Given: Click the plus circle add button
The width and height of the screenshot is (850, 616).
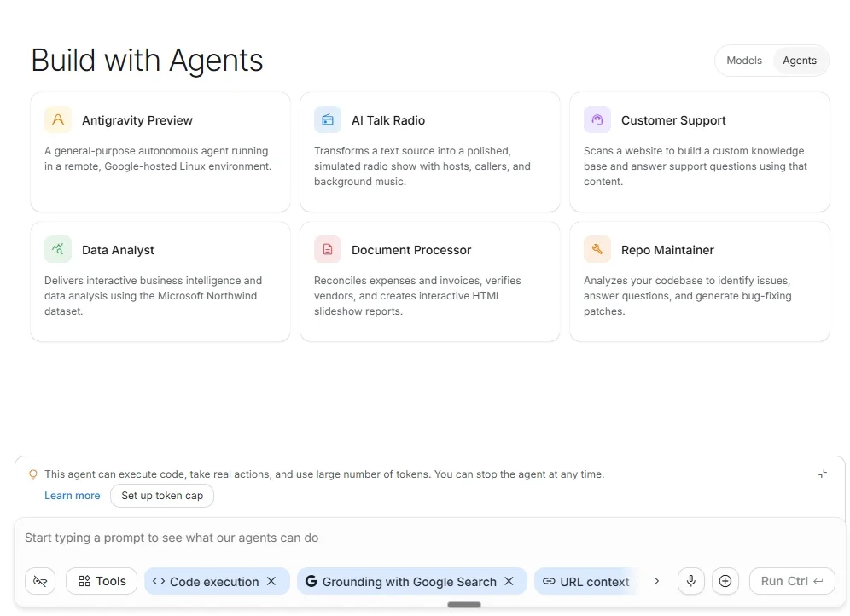Looking at the screenshot, I should pyautogui.click(x=725, y=581).
